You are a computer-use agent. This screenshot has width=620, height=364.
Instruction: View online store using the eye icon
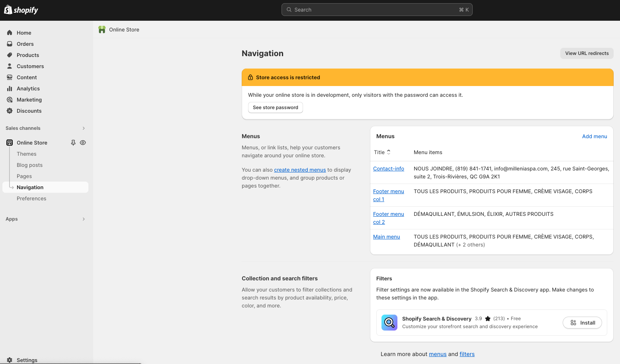[83, 143]
